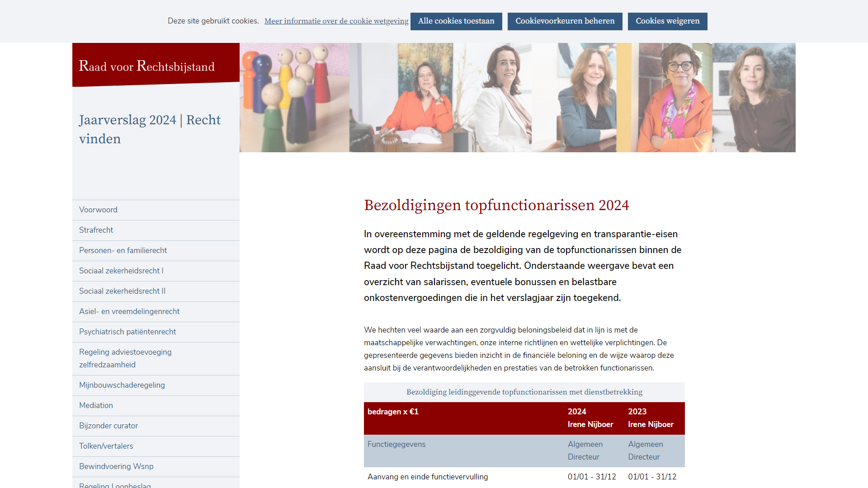
Task: Click the 'bedragen x €1' table header
Action: pyautogui.click(x=393, y=412)
